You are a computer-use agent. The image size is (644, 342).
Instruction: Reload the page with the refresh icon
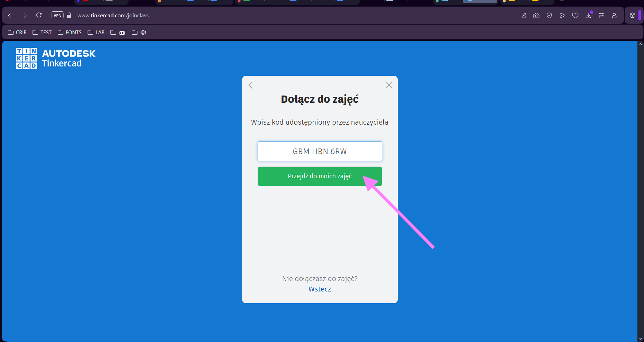coord(39,15)
